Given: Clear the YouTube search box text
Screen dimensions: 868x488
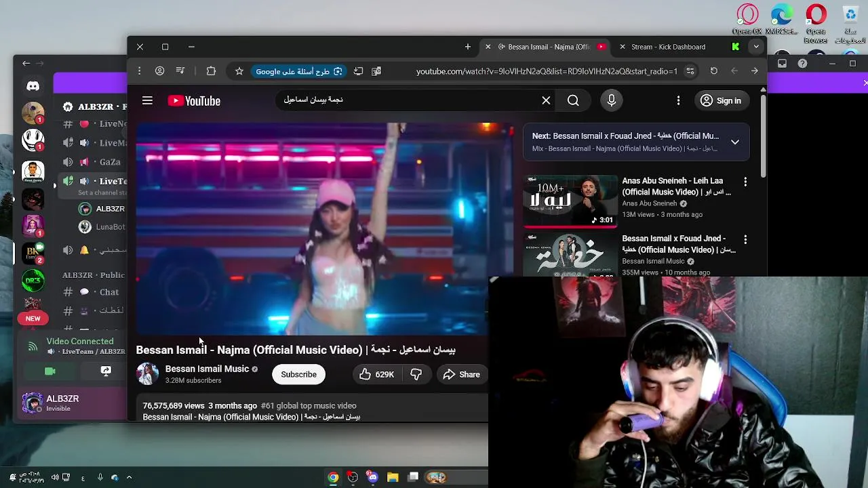Looking at the screenshot, I should click(546, 100).
